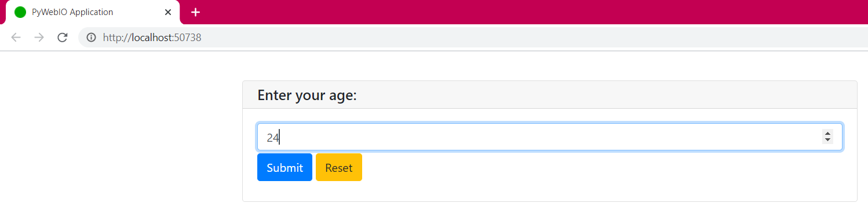Click the browser forward arrow
The image size is (868, 210).
(x=39, y=38)
